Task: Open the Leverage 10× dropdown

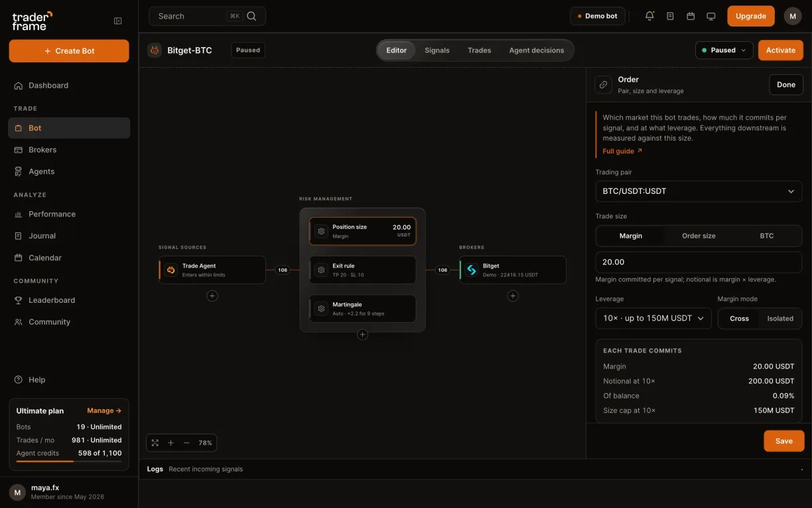Action: pyautogui.click(x=653, y=318)
